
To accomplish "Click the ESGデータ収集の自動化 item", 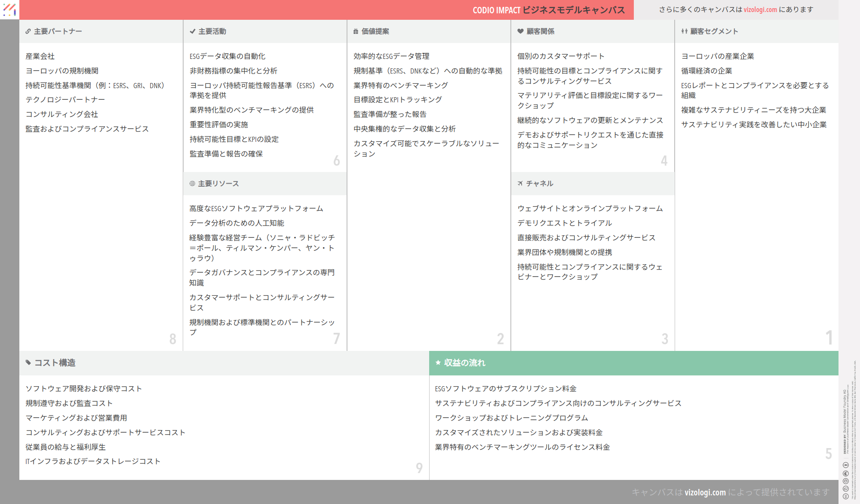I will [227, 56].
